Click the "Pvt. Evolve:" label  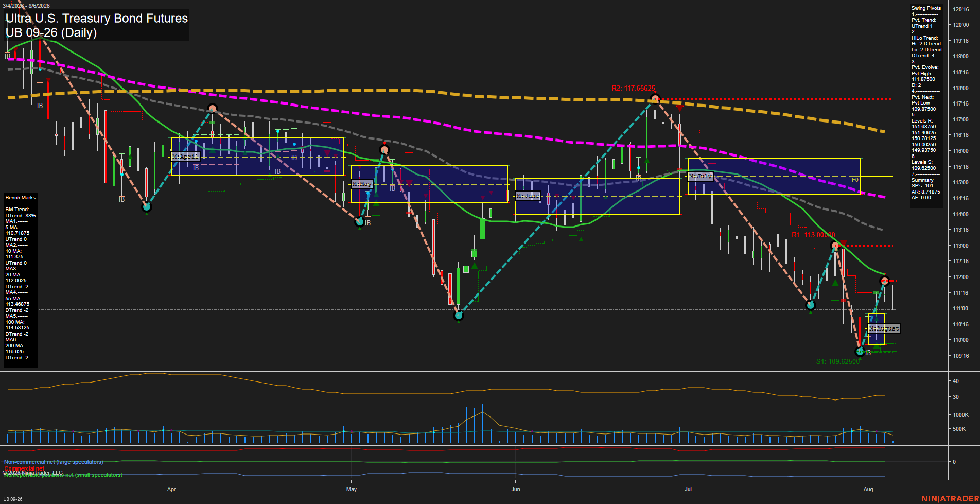click(x=925, y=67)
